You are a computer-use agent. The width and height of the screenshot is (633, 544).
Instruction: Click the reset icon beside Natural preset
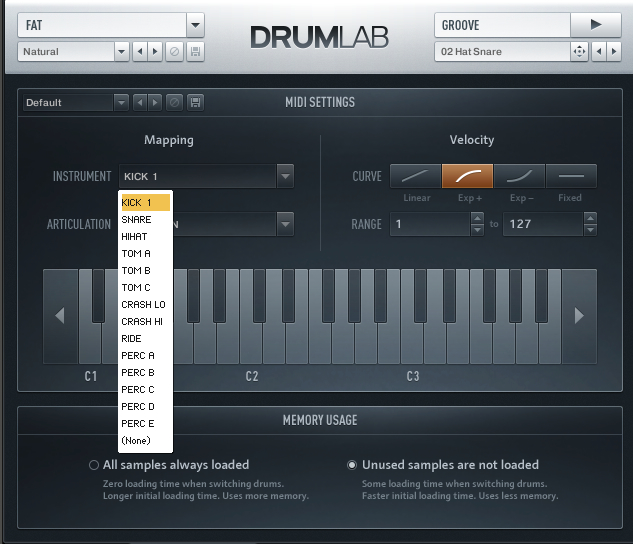click(x=174, y=52)
